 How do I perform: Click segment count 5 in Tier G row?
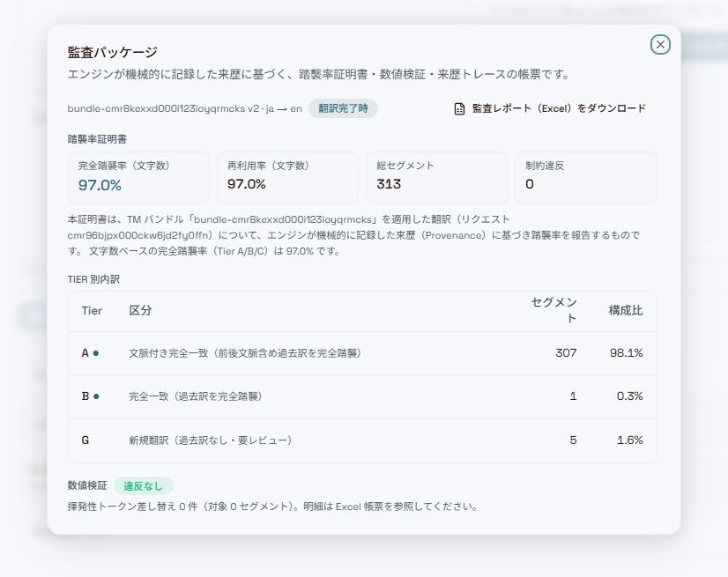pyautogui.click(x=574, y=440)
